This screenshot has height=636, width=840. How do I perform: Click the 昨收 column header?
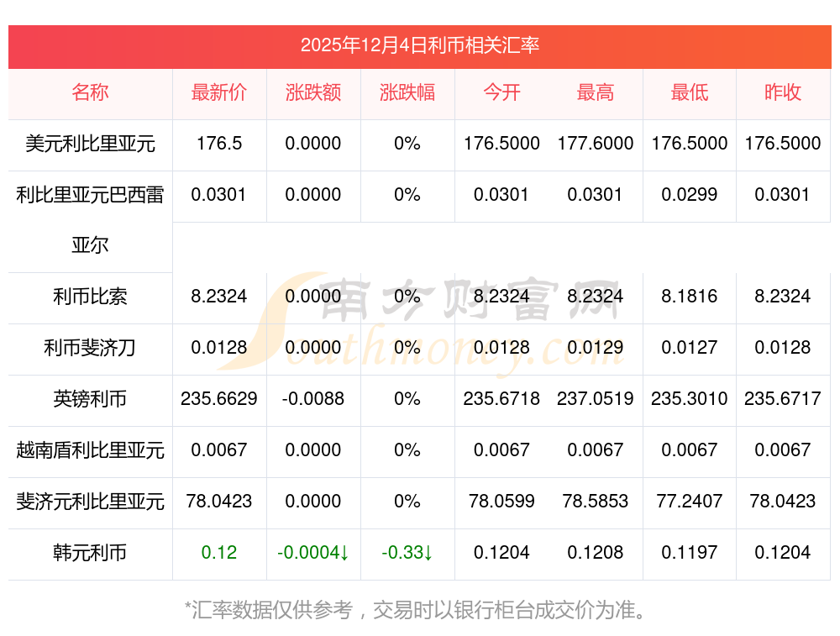coord(783,92)
